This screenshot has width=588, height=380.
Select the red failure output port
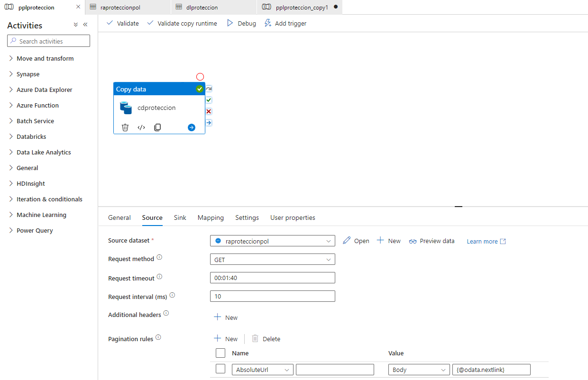point(209,111)
